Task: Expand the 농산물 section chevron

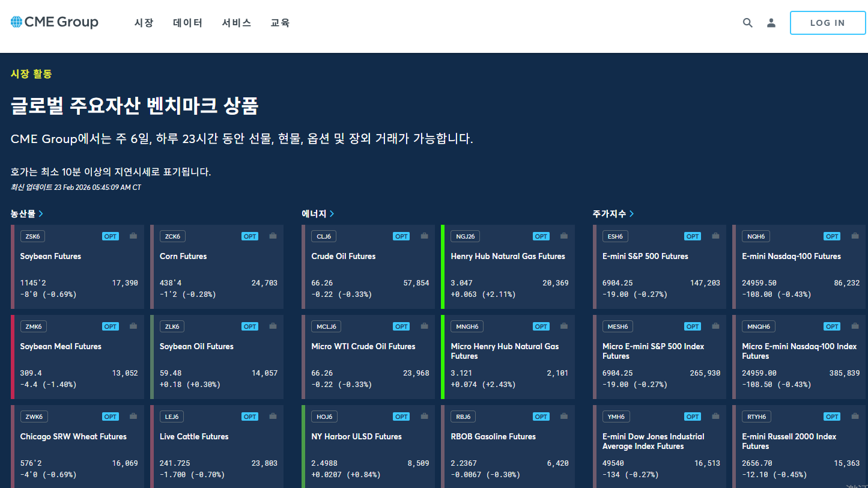Action: point(41,213)
